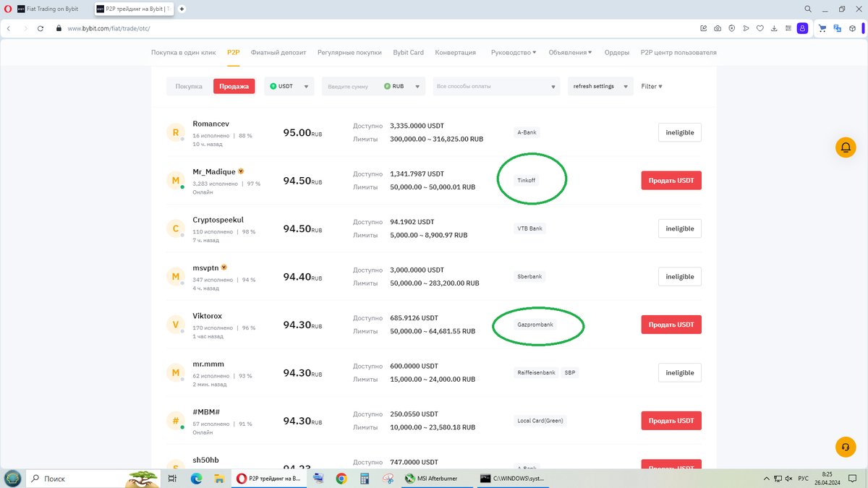Go back with the browser back arrow
The height and width of the screenshot is (488, 868).
tap(8, 28)
